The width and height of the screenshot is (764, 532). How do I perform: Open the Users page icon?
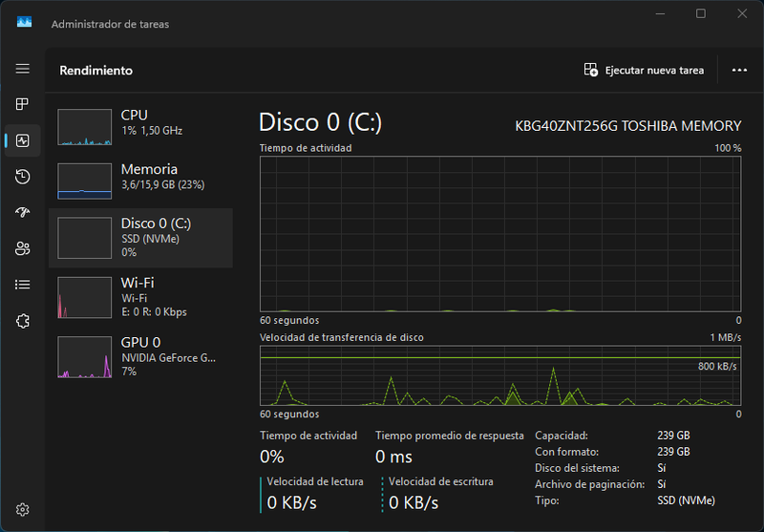(22, 248)
